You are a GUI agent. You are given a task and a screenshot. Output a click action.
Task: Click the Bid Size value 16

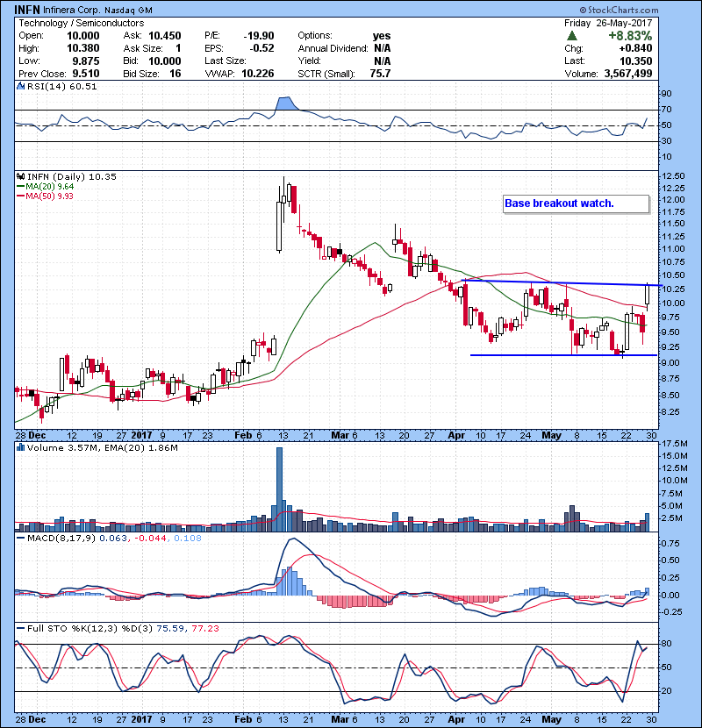point(175,74)
